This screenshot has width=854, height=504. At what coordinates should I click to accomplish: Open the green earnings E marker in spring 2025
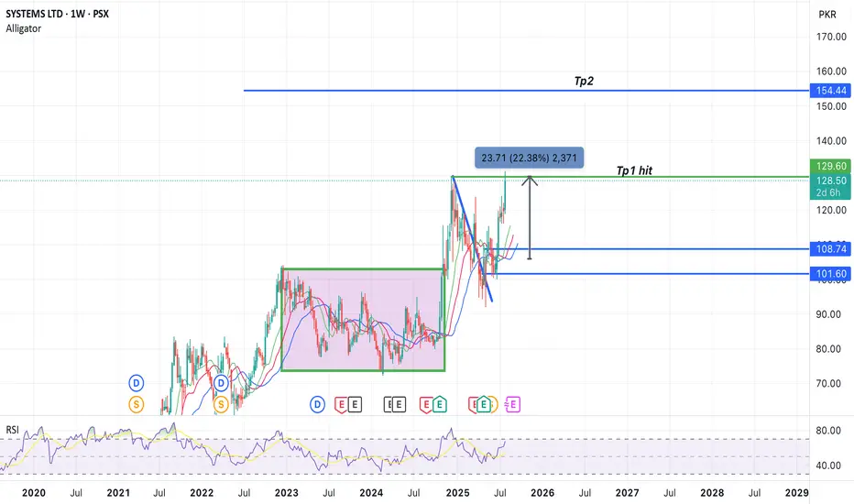coord(483,405)
